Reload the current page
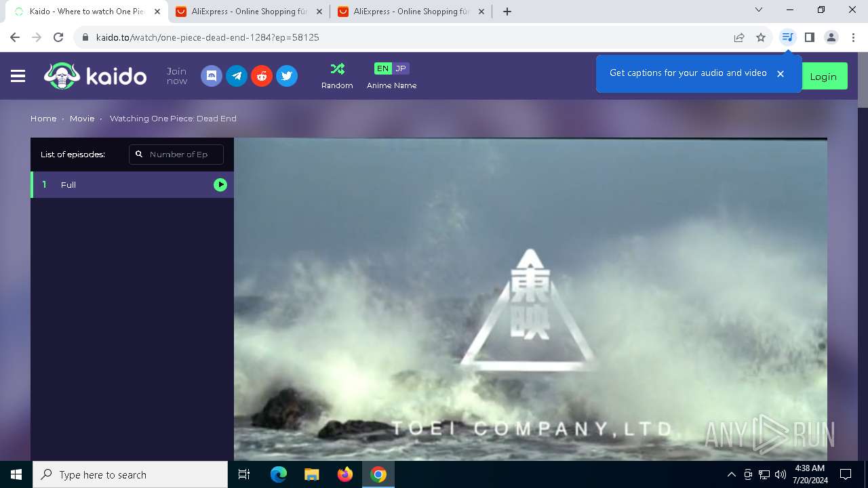The height and width of the screenshot is (488, 868). 58,37
